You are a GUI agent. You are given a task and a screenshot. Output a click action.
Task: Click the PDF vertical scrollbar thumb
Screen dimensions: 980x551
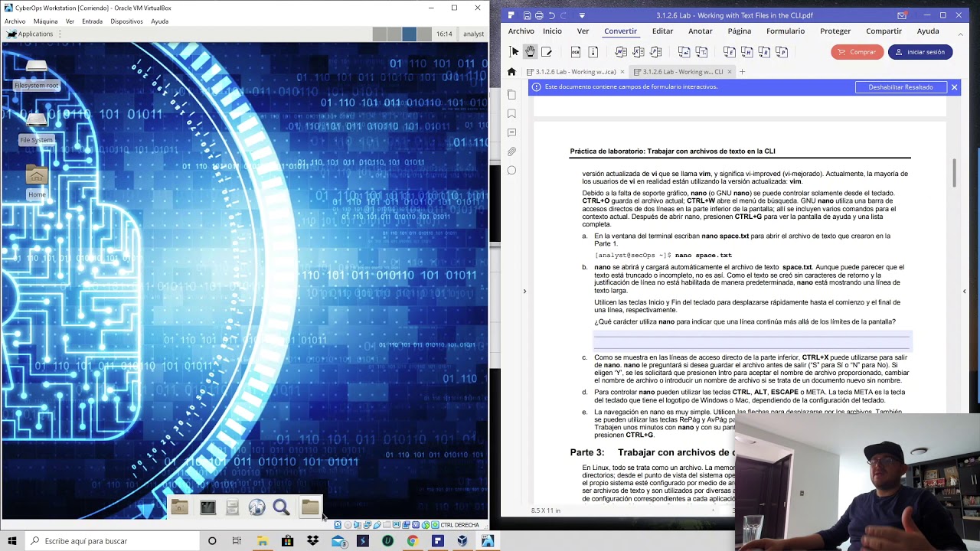coord(954,173)
